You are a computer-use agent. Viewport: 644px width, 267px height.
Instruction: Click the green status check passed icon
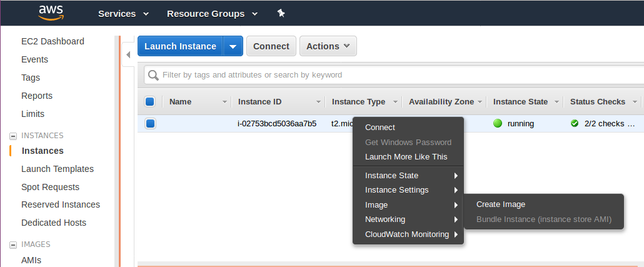[x=575, y=123]
